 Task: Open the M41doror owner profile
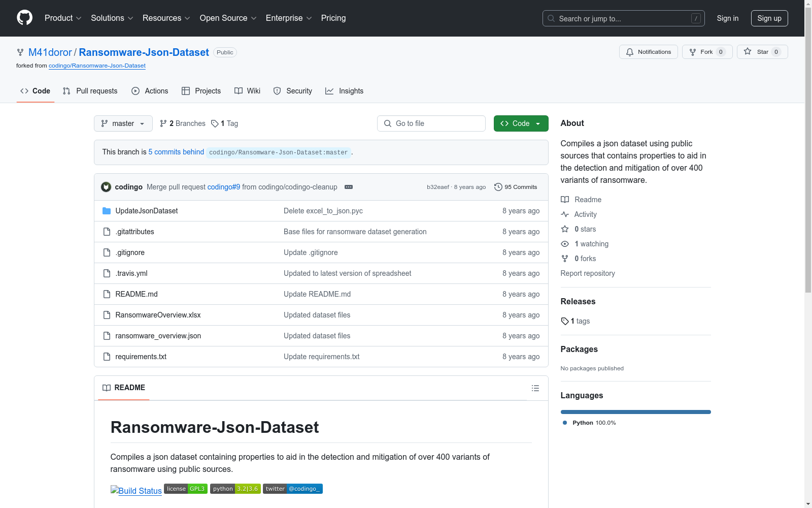coord(50,52)
